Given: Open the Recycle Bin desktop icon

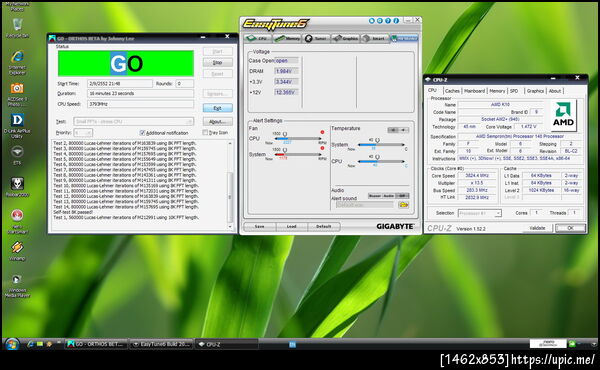Looking at the screenshot, I should point(17,28).
